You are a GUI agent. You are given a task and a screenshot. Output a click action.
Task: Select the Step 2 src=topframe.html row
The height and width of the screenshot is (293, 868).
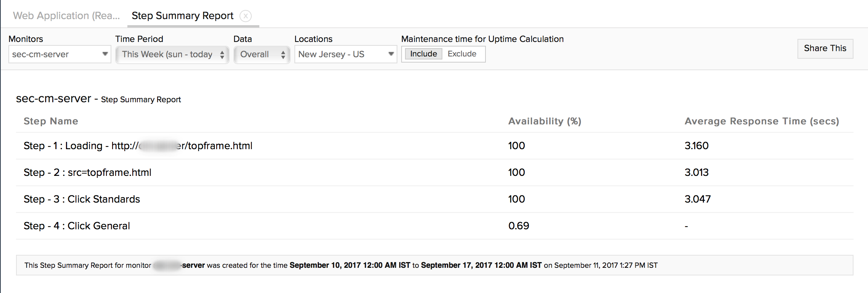tap(87, 172)
